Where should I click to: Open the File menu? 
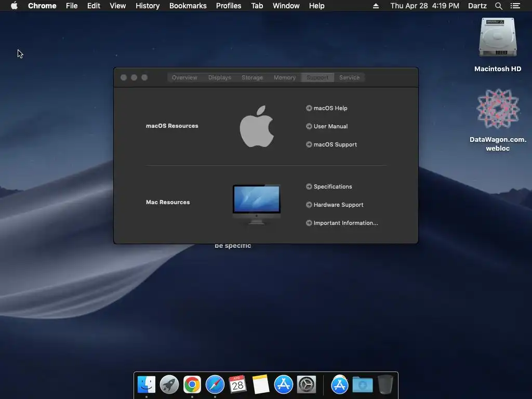[72, 6]
